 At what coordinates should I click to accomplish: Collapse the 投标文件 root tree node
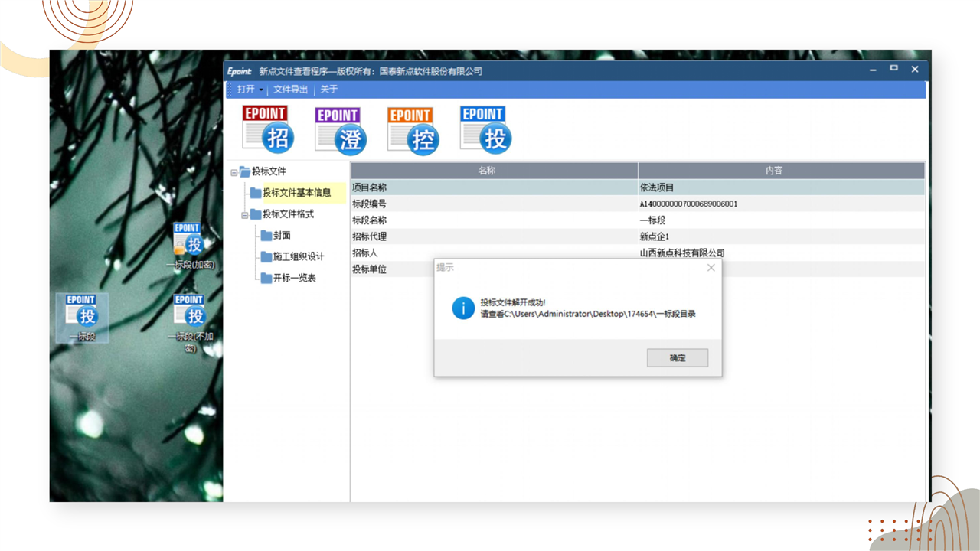[234, 172]
